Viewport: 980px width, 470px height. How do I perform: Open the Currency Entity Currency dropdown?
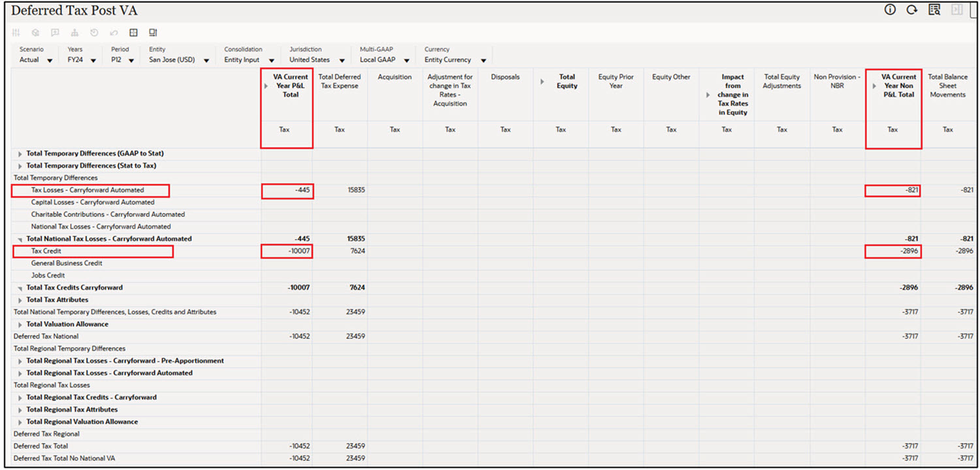coord(483,61)
